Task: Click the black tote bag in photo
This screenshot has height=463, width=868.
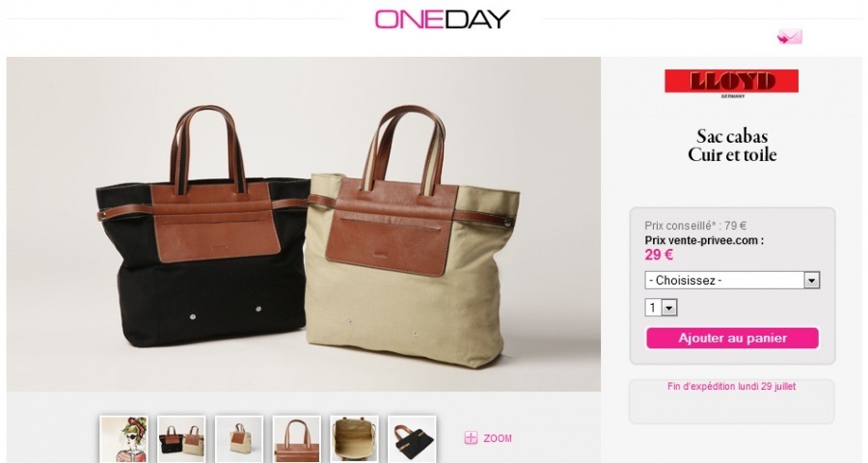Action: pos(203,227)
